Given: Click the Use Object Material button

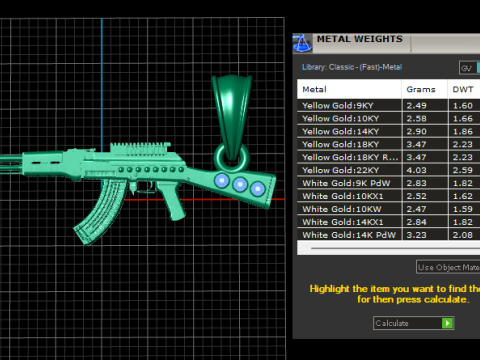Looking at the screenshot, I should [x=448, y=267].
